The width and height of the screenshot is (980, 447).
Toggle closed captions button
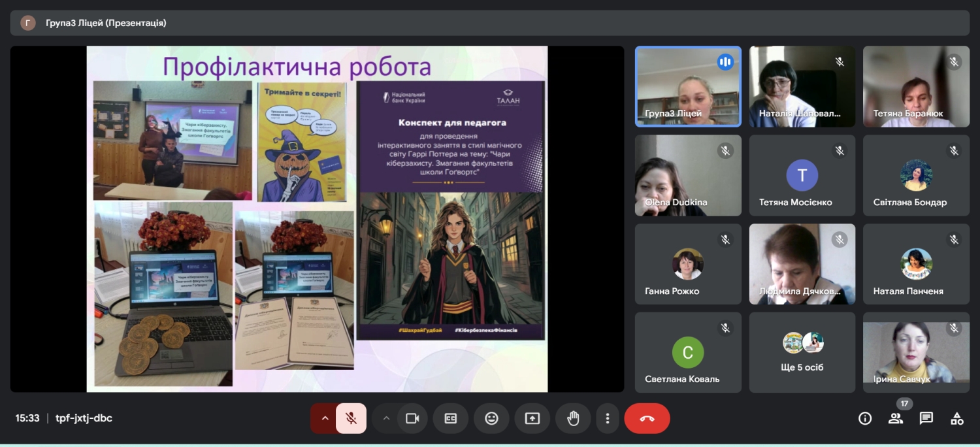450,418
